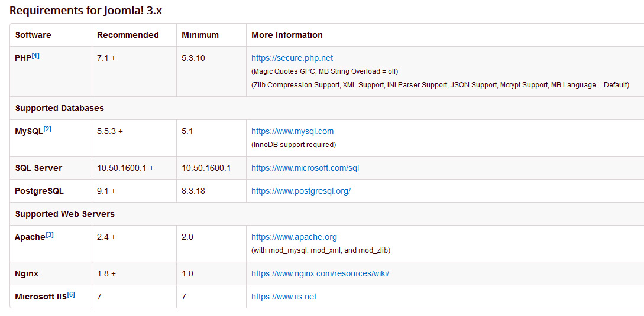The width and height of the screenshot is (644, 316).
Task: Click the '1.8 +' recommended Nginx value
Action: (106, 273)
